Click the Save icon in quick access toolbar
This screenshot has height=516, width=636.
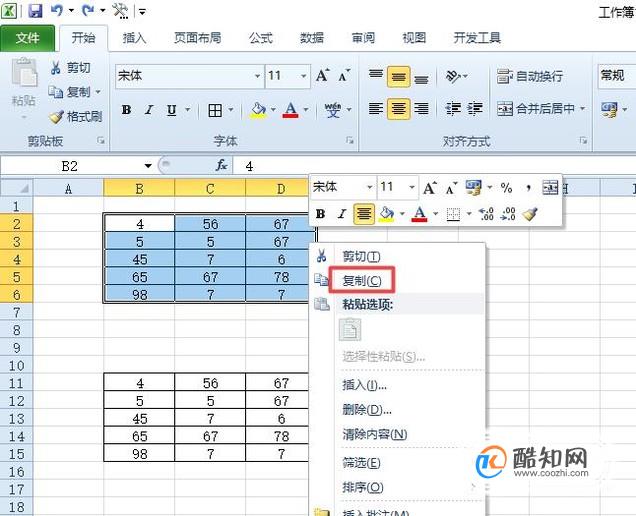(x=36, y=11)
